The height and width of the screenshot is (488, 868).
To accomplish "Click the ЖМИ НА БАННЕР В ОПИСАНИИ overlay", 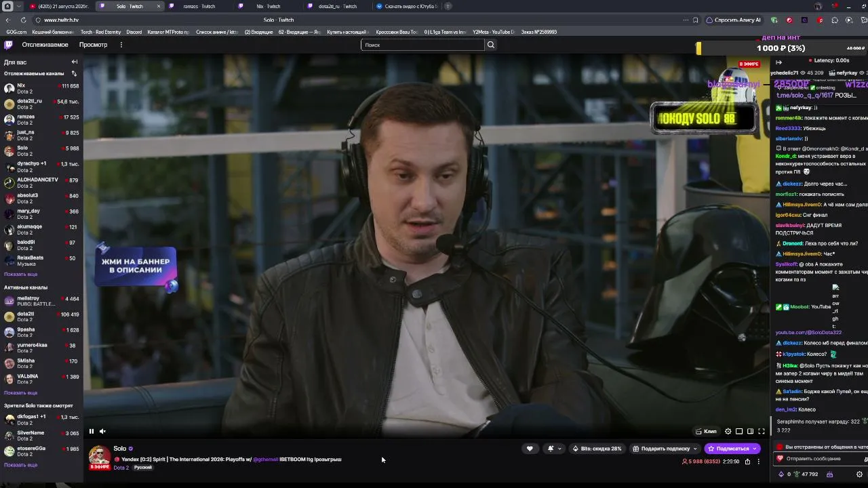I will 136,266.
